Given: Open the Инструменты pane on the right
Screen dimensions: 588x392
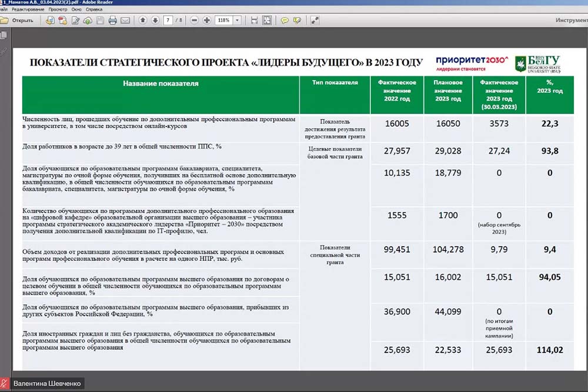Looking at the screenshot, I should pos(570,20).
